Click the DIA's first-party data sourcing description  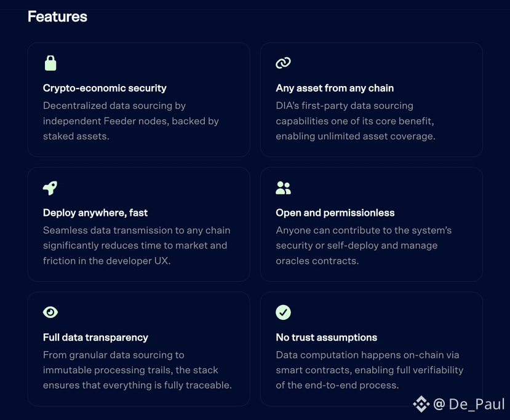[356, 121]
